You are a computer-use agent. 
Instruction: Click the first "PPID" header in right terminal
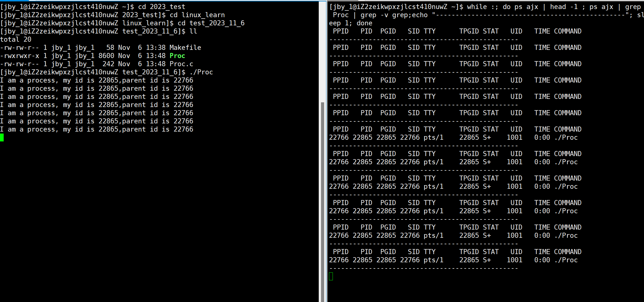tap(341, 31)
